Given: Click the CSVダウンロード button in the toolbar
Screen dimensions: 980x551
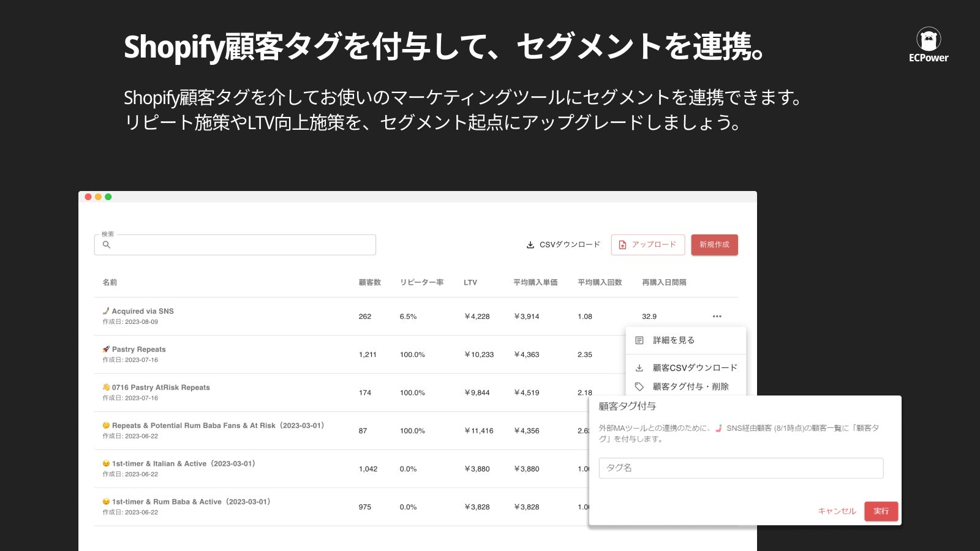Looking at the screenshot, I should pos(563,245).
